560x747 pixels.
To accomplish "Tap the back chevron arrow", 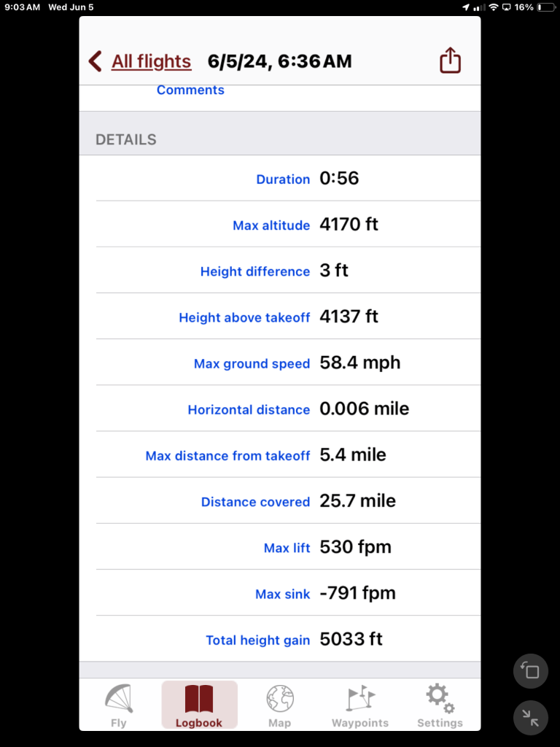I will tap(95, 61).
